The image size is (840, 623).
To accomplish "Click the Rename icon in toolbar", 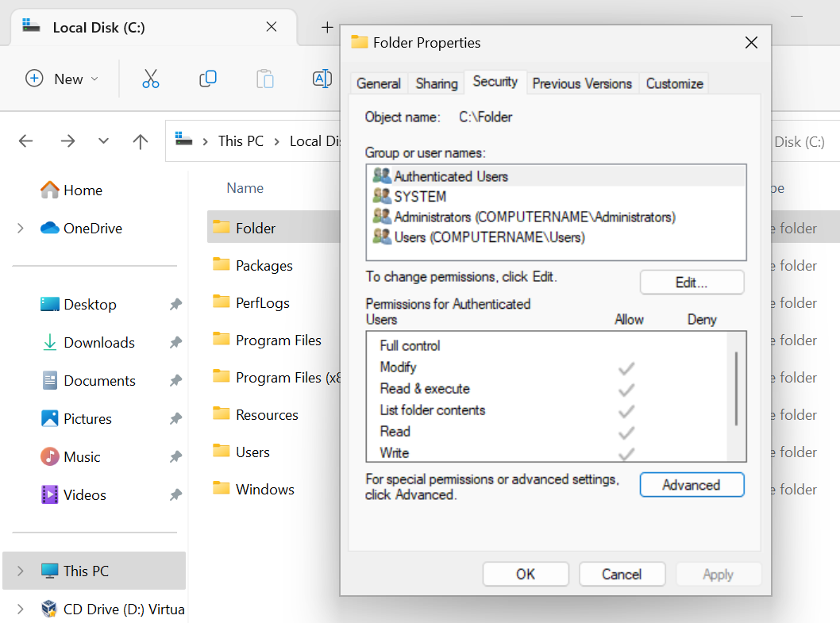I will tap(322, 79).
